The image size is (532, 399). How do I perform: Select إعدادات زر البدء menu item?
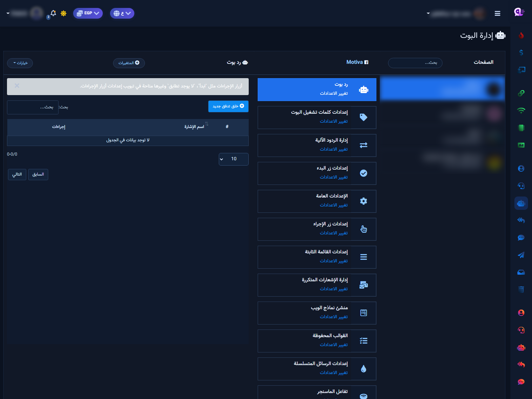317,173
